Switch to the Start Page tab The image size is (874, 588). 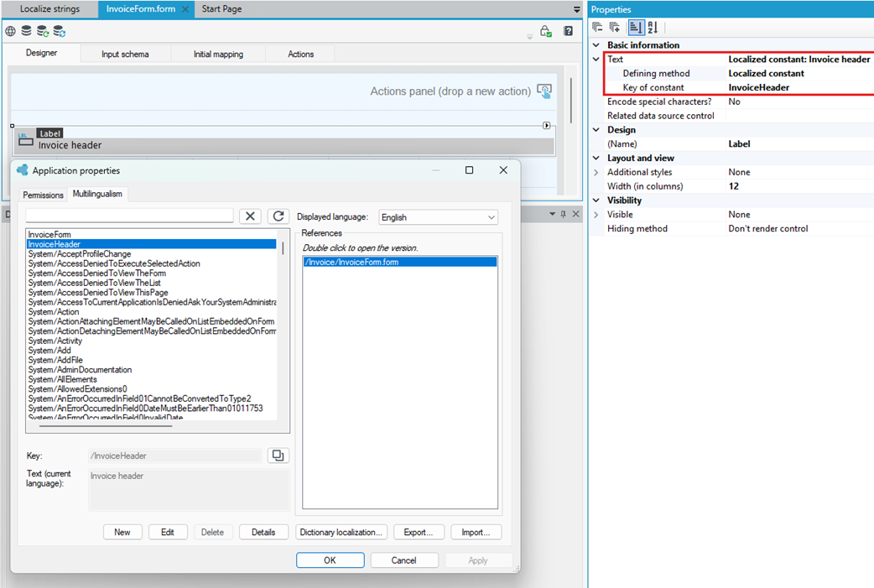point(221,9)
